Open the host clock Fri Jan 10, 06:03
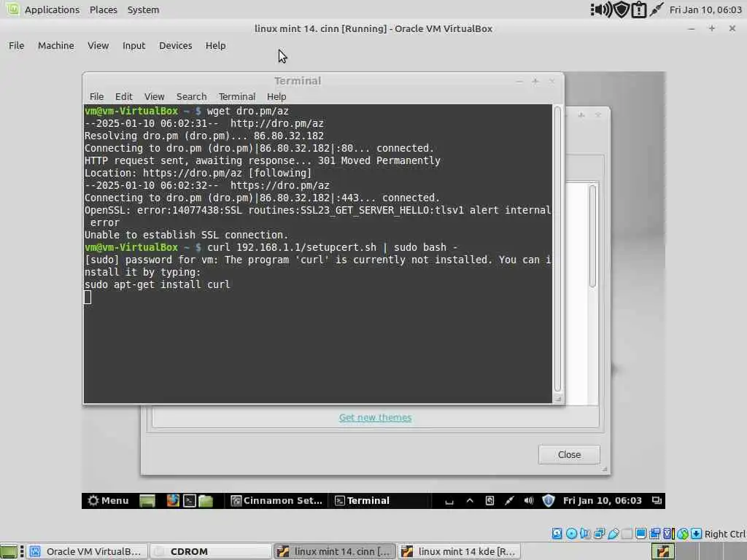The width and height of the screenshot is (747, 560). click(705, 9)
